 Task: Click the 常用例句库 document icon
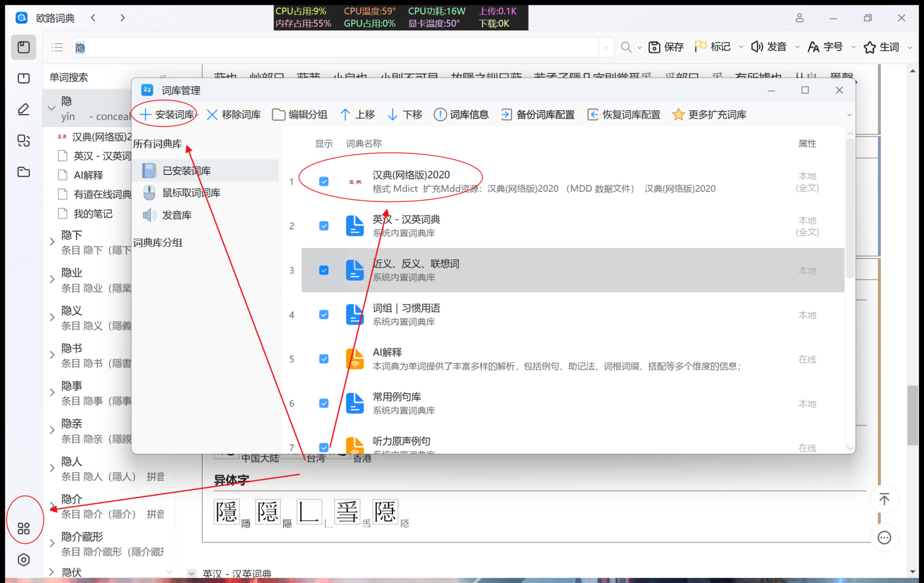(355, 403)
